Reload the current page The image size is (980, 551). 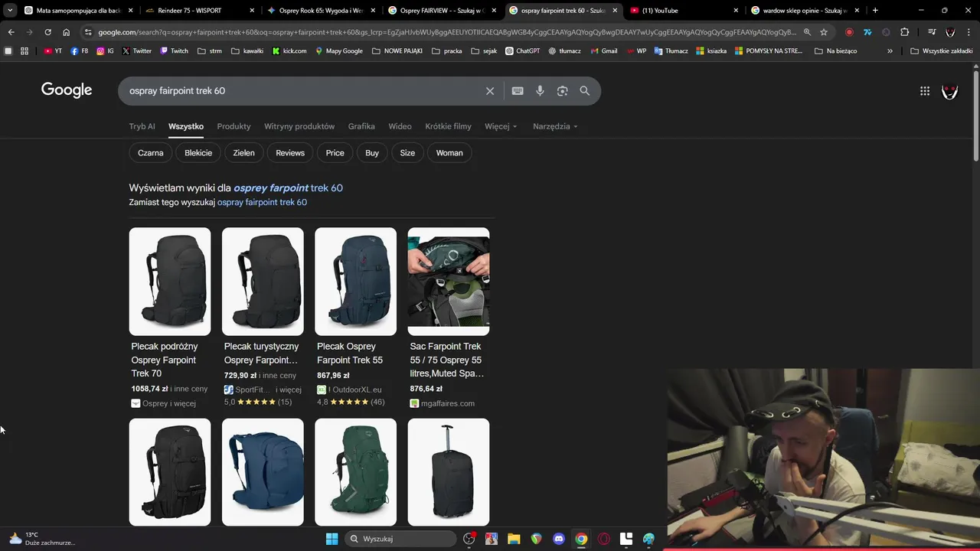47,32
